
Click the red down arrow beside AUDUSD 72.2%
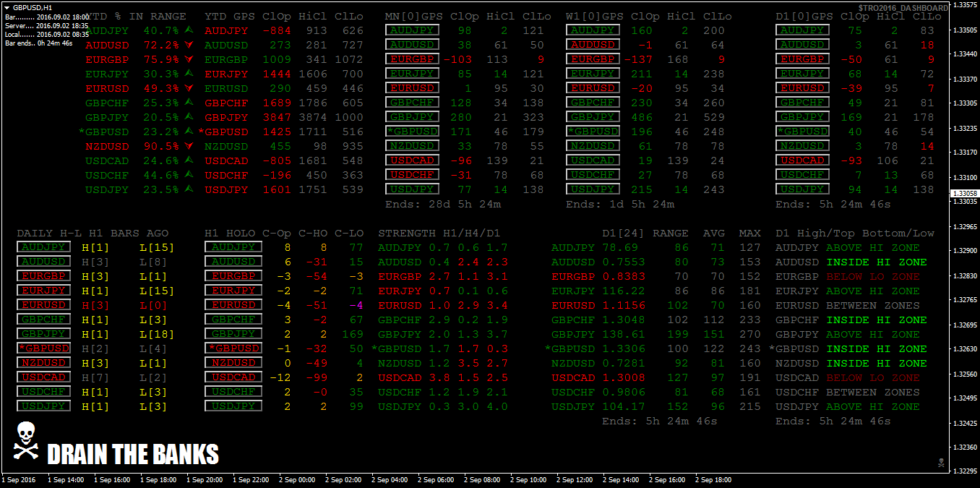pyautogui.click(x=189, y=44)
